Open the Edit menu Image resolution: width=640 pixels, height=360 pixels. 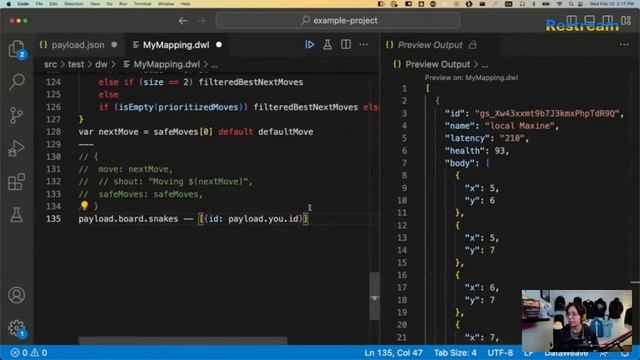[53, 4]
